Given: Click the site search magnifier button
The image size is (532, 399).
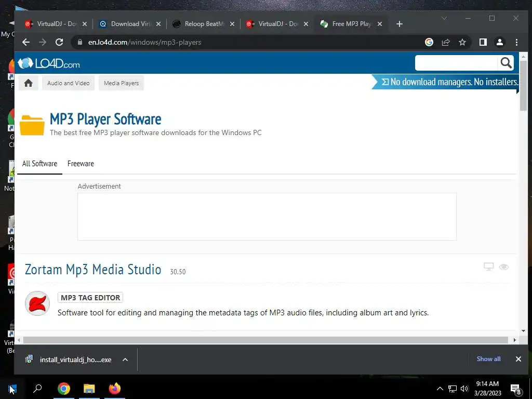Looking at the screenshot, I should (506, 63).
